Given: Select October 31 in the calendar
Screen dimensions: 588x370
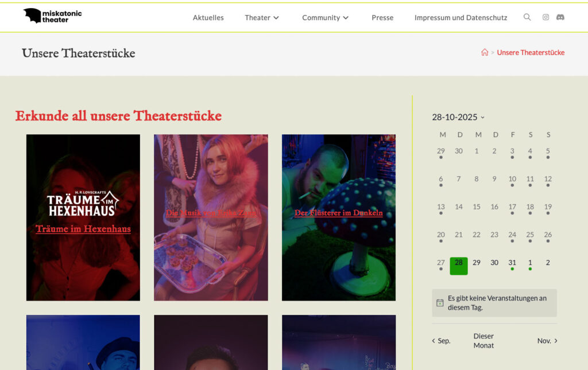Looking at the screenshot, I should click(512, 264).
